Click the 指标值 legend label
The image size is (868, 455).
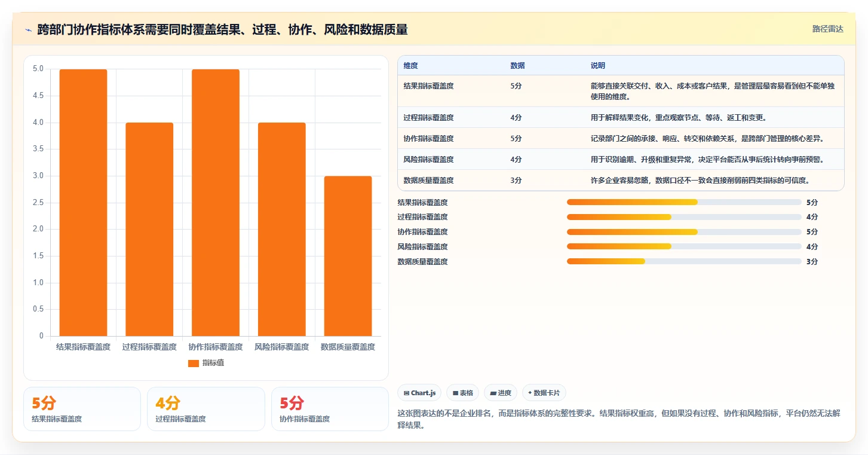(x=213, y=363)
